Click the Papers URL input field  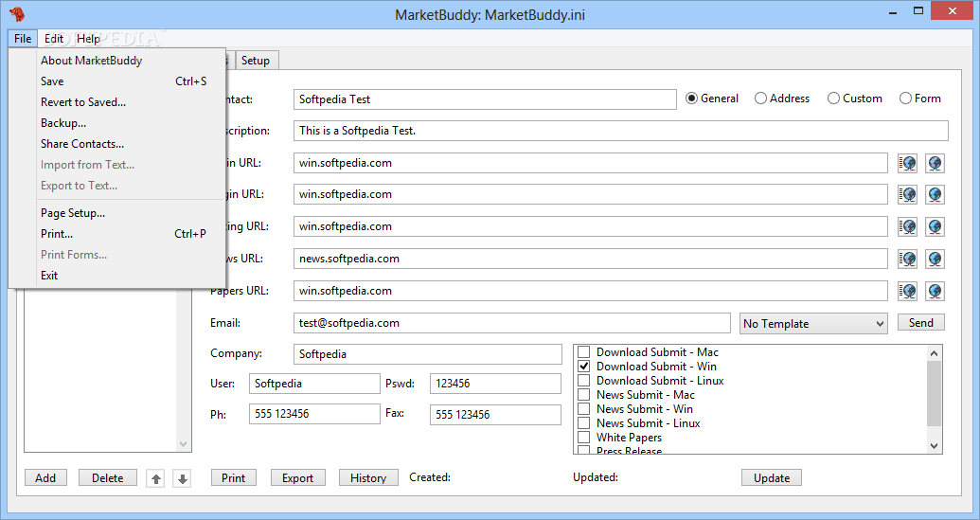click(x=591, y=291)
